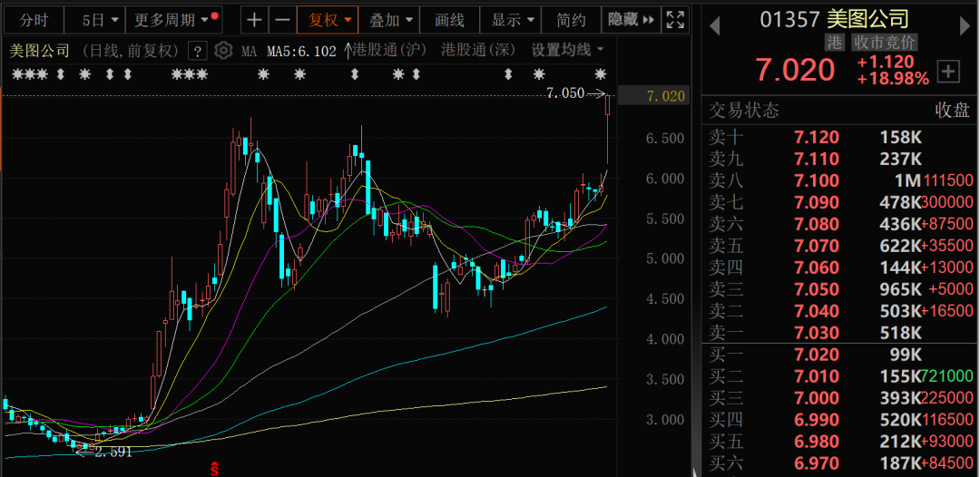Click the question mark help icon
This screenshot has height=477, width=980.
coord(196,51)
